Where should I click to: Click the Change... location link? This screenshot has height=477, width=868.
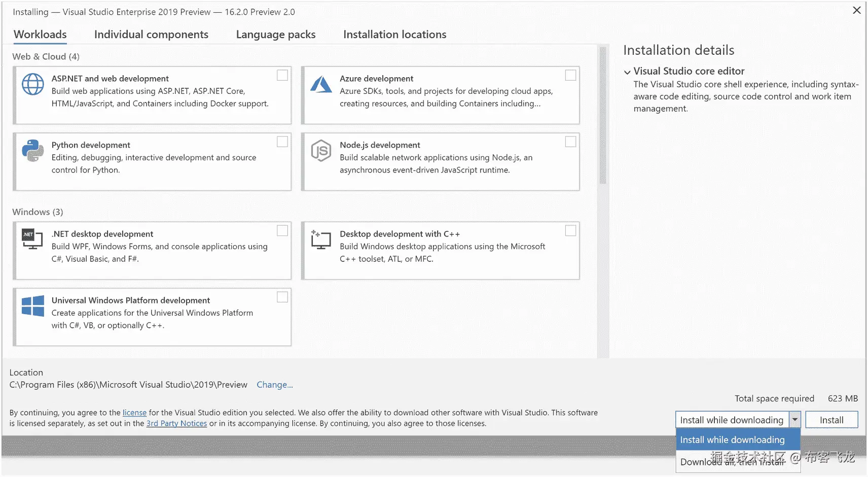point(274,385)
